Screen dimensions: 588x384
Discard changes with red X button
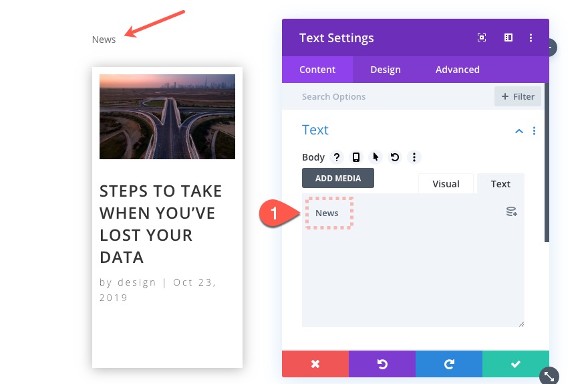pyautogui.click(x=315, y=364)
